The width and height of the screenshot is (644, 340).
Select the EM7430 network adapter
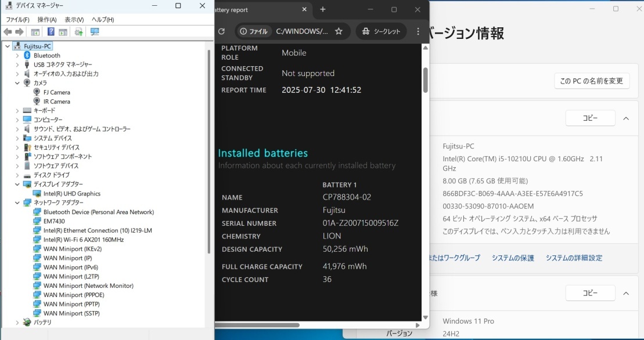(x=54, y=221)
